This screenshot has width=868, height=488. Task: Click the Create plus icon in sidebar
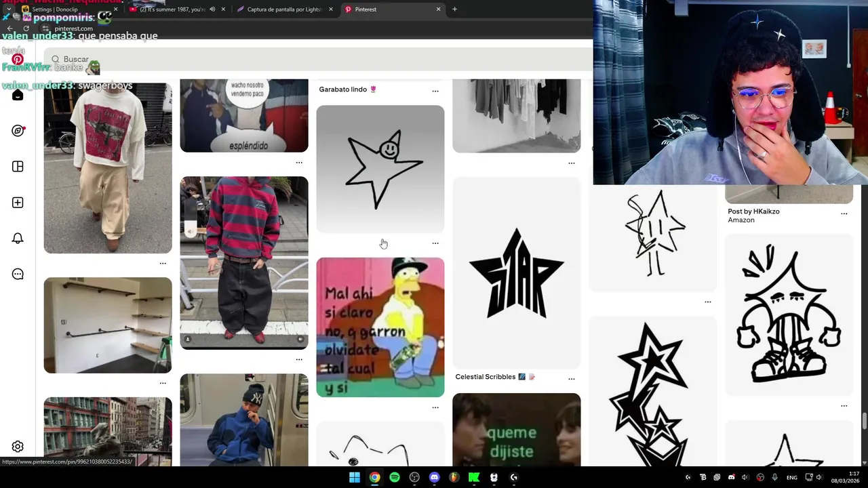click(18, 203)
